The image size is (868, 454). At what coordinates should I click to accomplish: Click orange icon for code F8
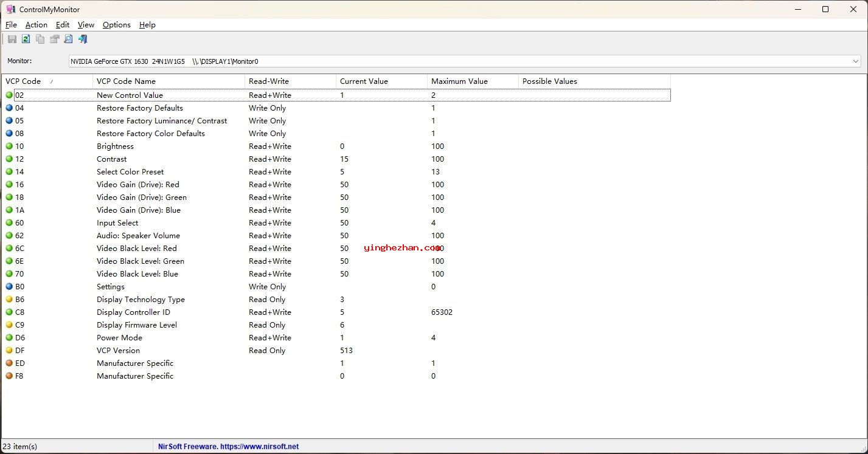point(9,376)
